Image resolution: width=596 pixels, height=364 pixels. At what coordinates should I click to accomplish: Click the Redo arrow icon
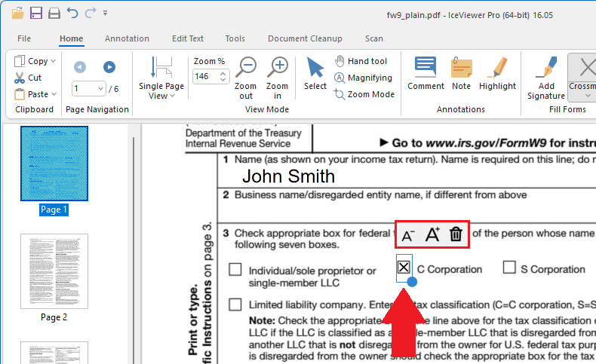pos(91,14)
